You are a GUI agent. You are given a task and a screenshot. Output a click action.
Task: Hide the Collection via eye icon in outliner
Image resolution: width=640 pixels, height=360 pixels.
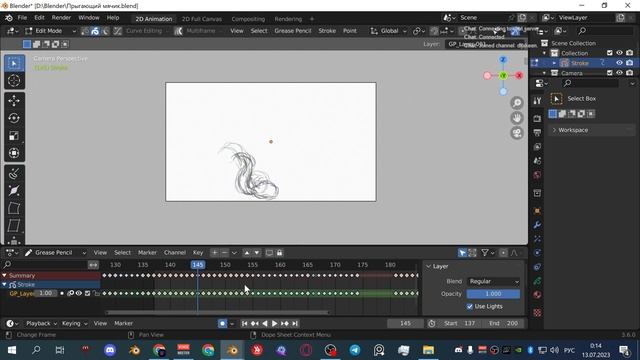coord(619,53)
